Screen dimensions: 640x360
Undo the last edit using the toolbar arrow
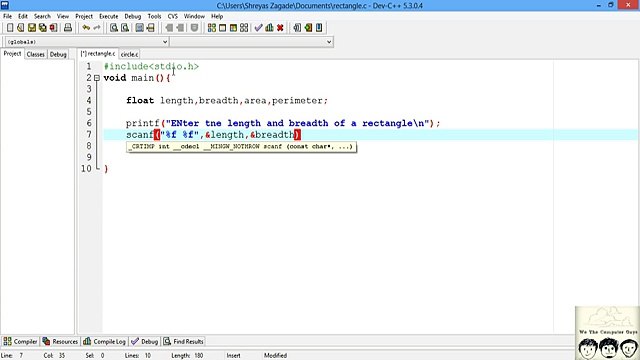(86, 28)
